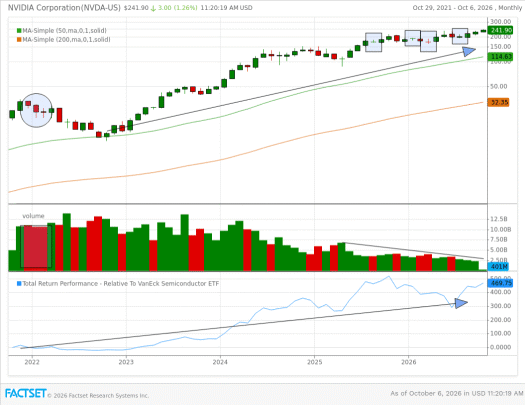The height and width of the screenshot is (405, 525).
Task: Click the green 241.90 price axis tag
Action: coord(500,30)
